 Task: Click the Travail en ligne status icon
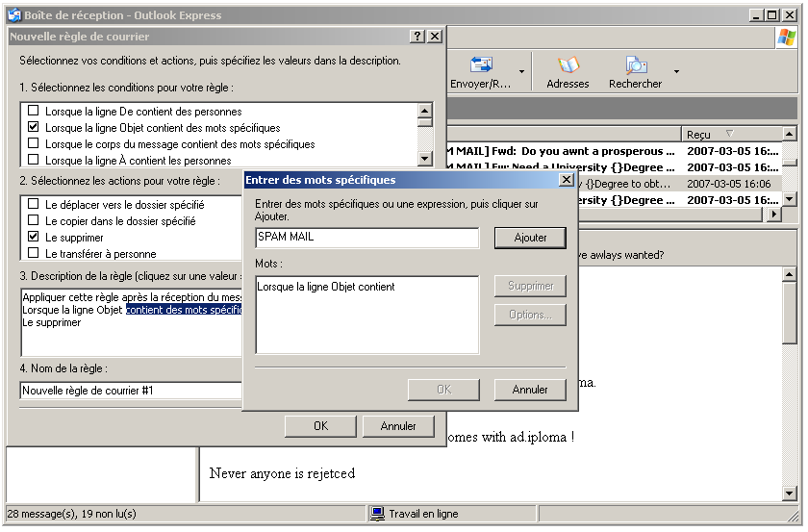pyautogui.click(x=378, y=514)
